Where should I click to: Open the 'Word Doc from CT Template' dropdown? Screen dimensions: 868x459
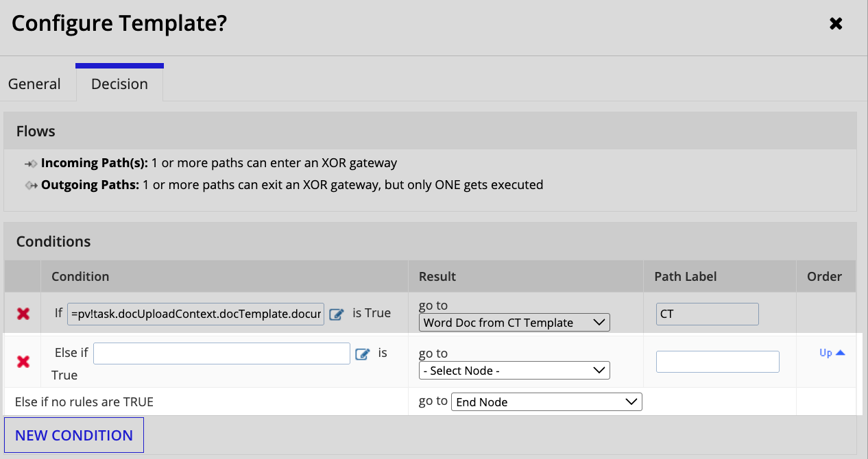click(x=514, y=323)
